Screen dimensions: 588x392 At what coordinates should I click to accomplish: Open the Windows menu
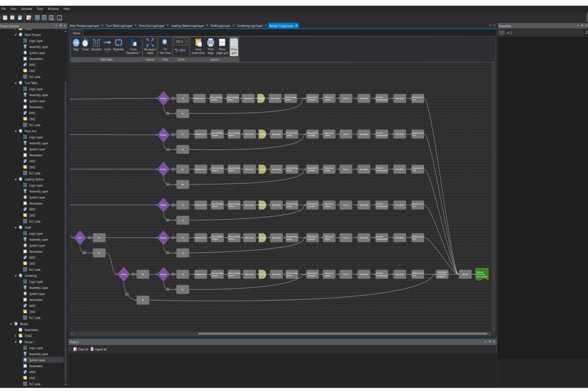pyautogui.click(x=53, y=9)
